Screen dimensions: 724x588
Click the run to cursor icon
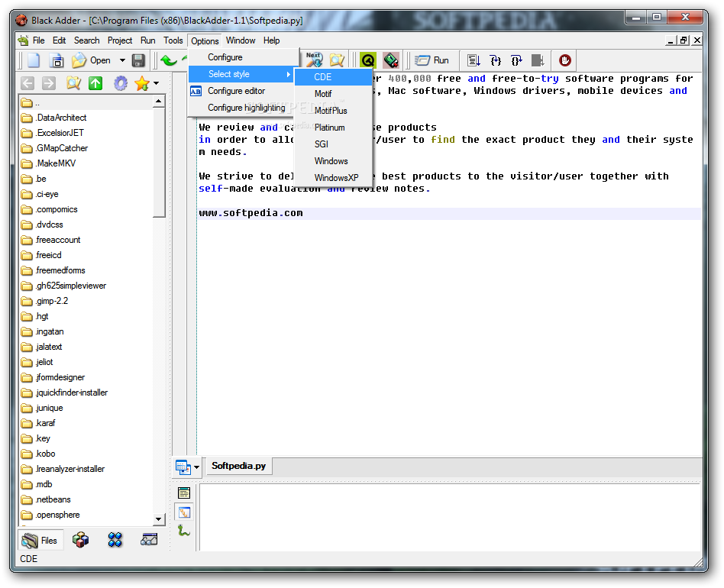[538, 60]
